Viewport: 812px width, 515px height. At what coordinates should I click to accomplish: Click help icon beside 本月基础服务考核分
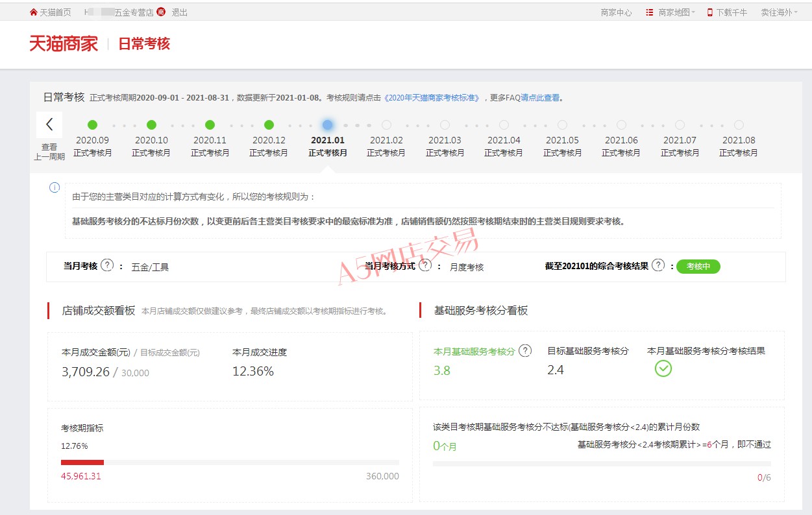pos(525,351)
